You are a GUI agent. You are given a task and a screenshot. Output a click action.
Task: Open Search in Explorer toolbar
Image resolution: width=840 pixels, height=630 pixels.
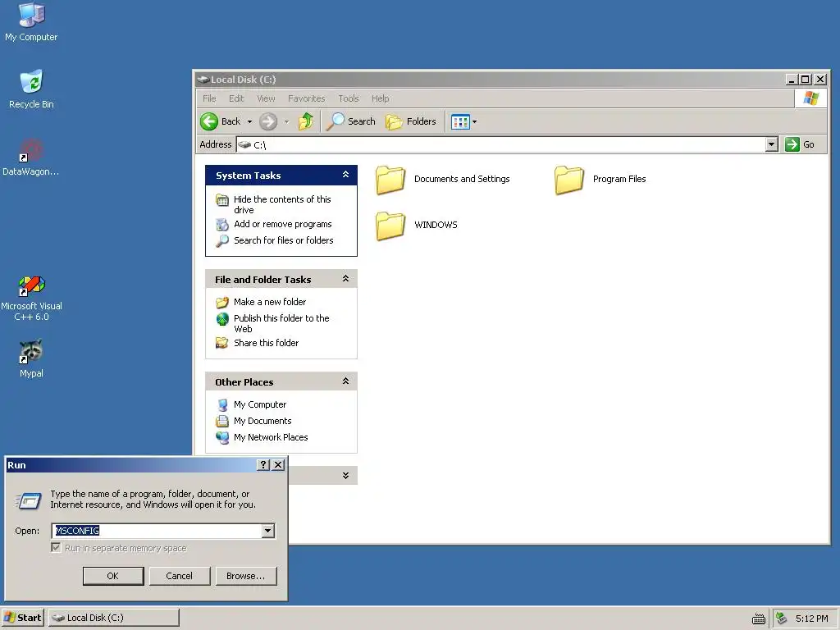click(351, 121)
